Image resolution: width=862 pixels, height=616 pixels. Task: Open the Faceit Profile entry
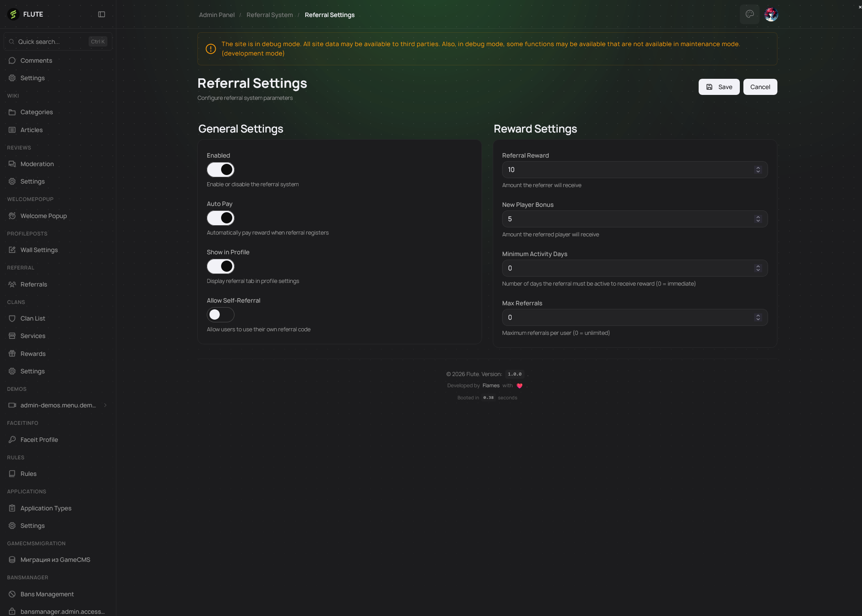(39, 440)
